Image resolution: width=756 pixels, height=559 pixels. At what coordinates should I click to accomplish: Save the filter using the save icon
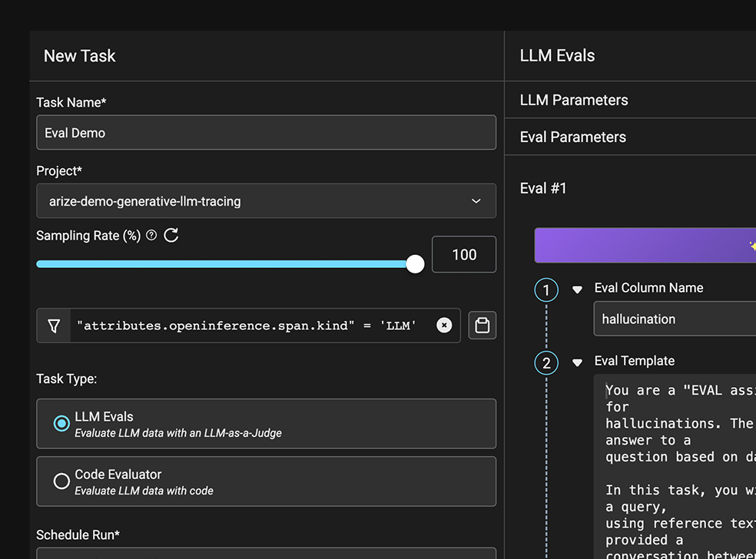click(x=482, y=326)
